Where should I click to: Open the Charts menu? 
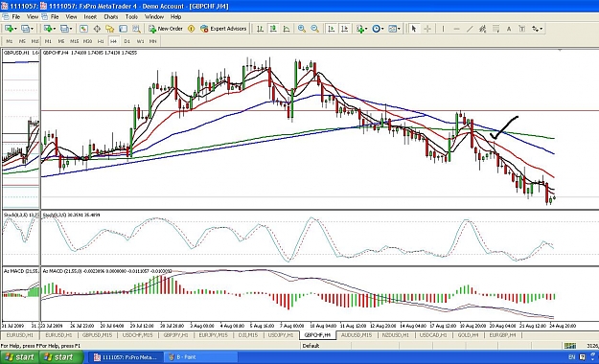(111, 17)
